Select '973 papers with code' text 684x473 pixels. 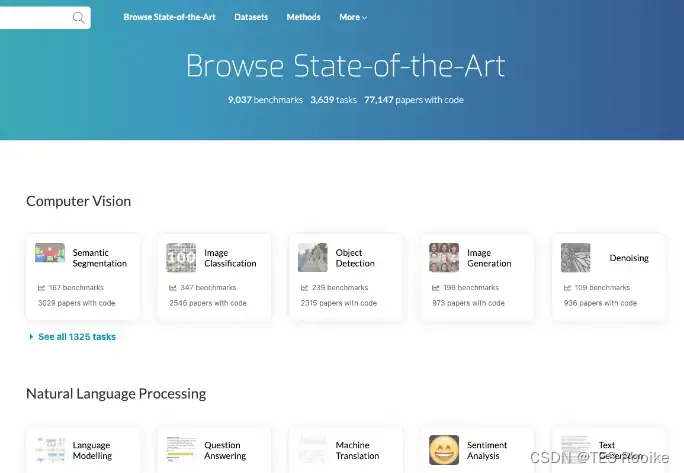468,303
